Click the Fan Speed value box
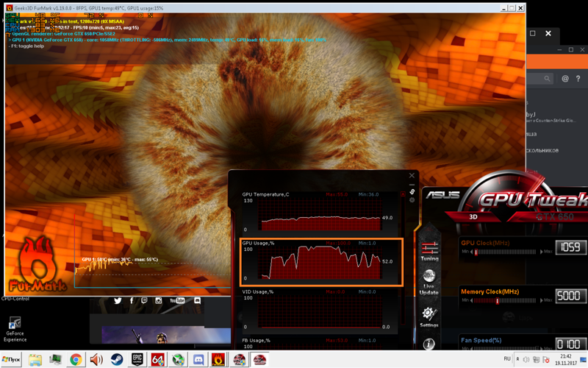The image size is (588, 368). click(570, 344)
